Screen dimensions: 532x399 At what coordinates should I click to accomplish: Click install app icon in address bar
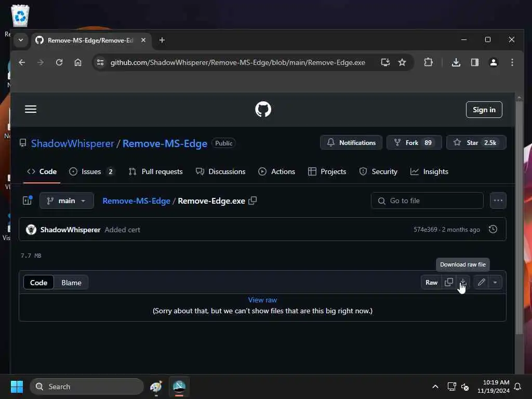pyautogui.click(x=385, y=62)
